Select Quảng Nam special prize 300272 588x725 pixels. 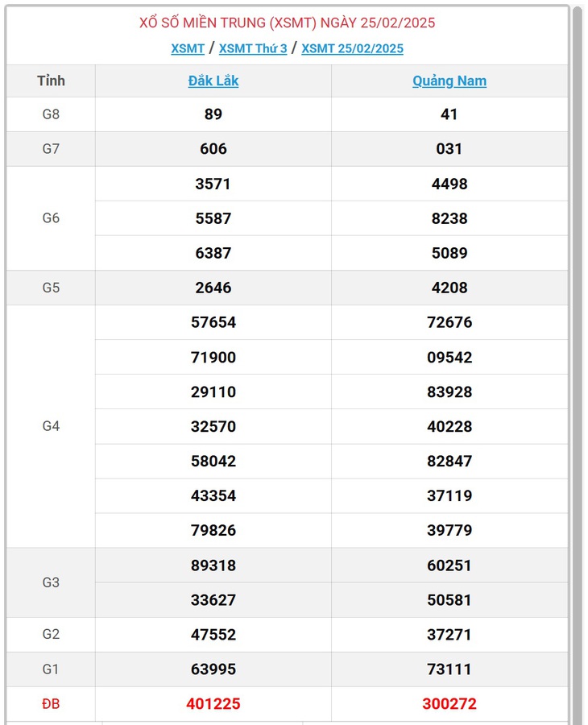[x=449, y=704]
